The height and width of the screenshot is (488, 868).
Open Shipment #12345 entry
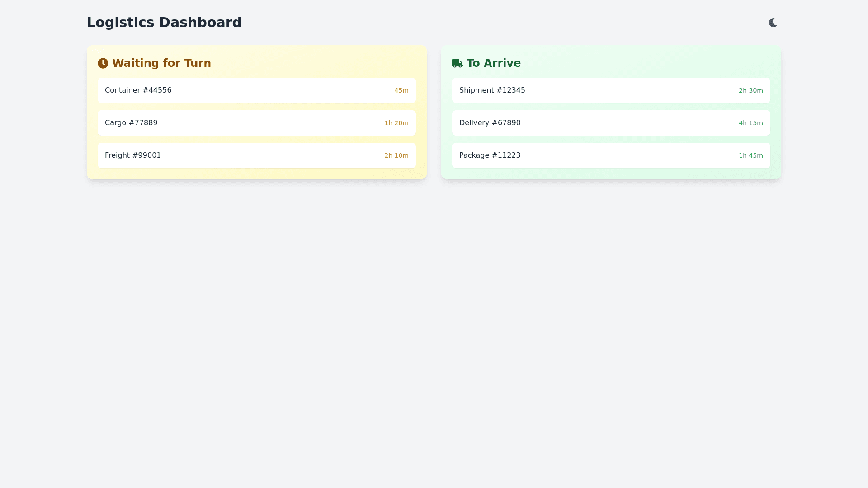tap(611, 90)
